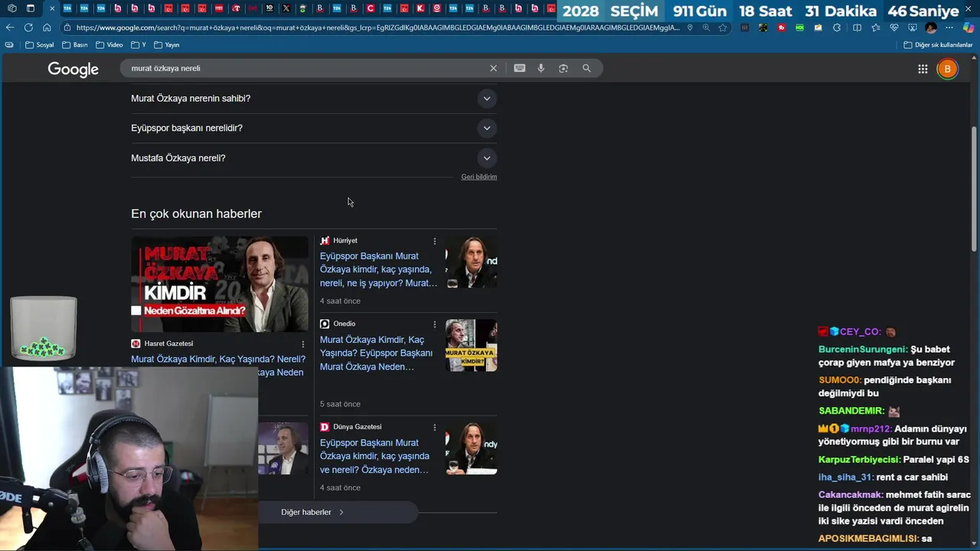980x551 pixels.
Task: Open the Hürriyet article thumbnail image
Action: [x=471, y=262]
